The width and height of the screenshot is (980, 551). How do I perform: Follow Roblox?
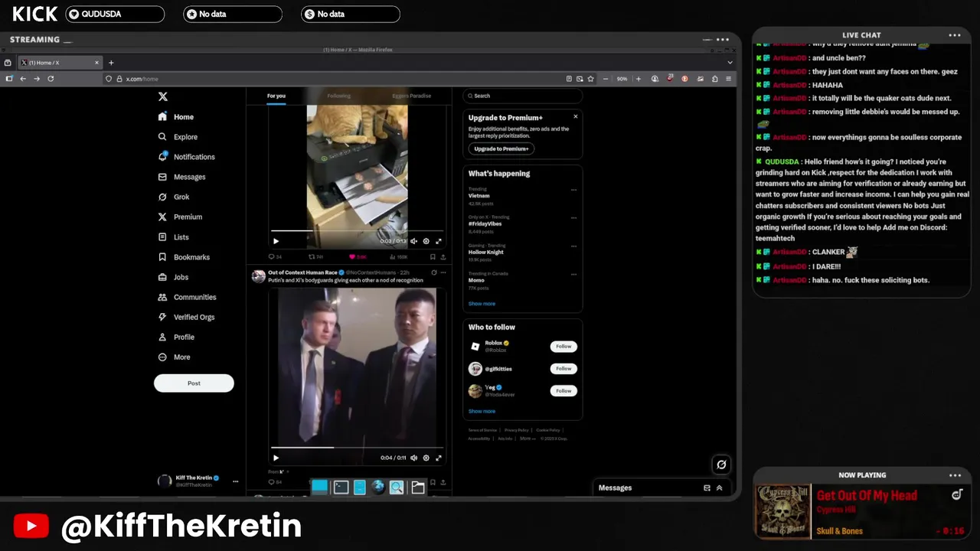coord(563,347)
